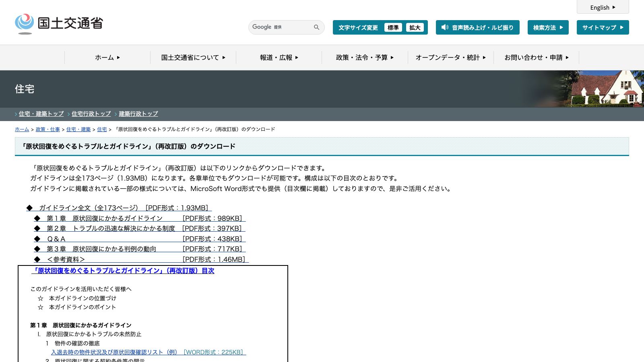Viewport: 644px width, 362px height.
Task: Download 入退去時の物件状況 確認リスト WORD file
Action: coord(149,352)
